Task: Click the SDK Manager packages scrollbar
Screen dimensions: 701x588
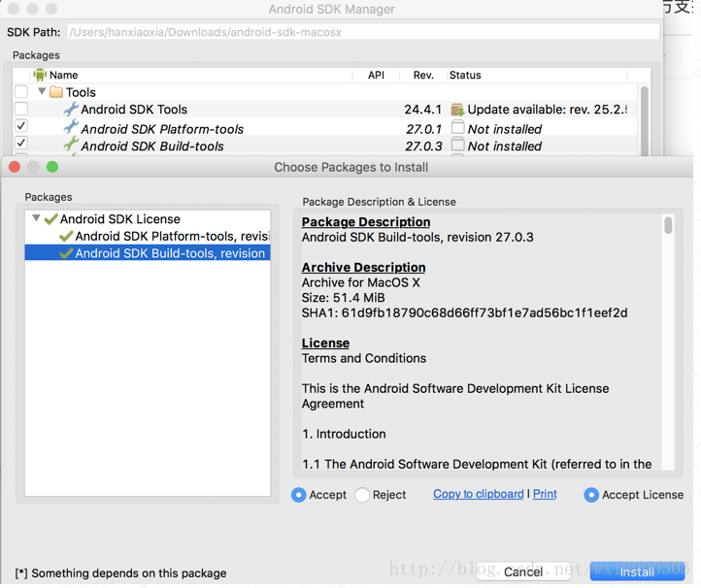Action: (x=645, y=120)
